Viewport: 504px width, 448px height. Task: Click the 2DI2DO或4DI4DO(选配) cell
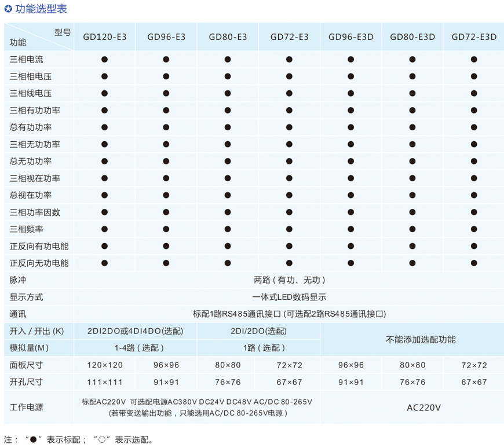(x=136, y=331)
